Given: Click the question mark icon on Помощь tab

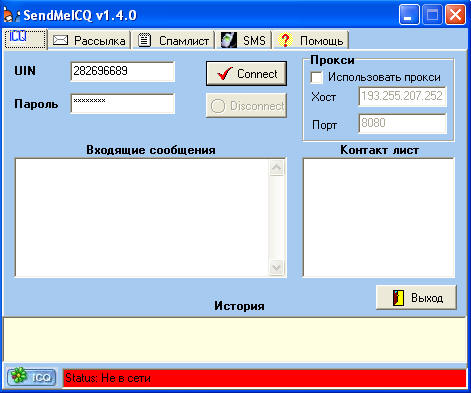Looking at the screenshot, I should tap(285, 40).
